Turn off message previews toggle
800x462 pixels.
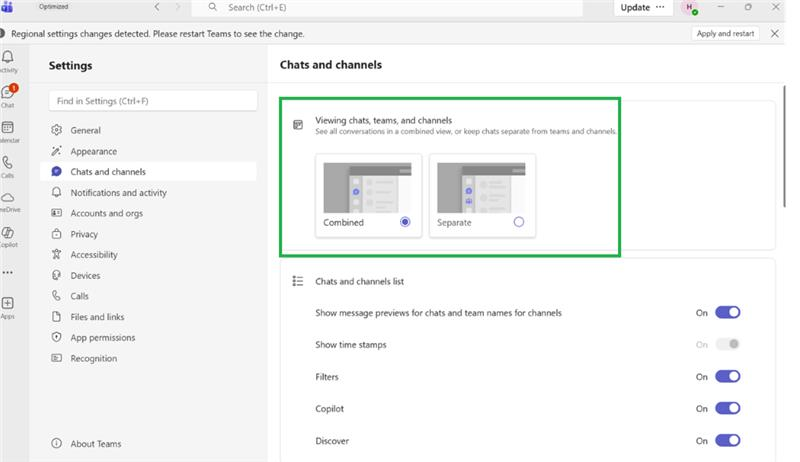click(x=728, y=312)
